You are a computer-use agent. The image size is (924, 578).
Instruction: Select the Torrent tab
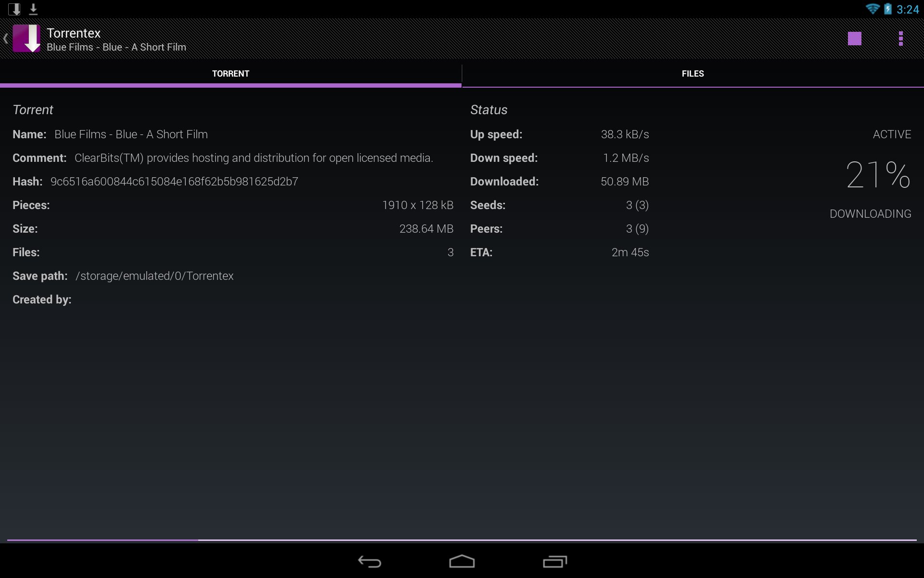tap(231, 74)
